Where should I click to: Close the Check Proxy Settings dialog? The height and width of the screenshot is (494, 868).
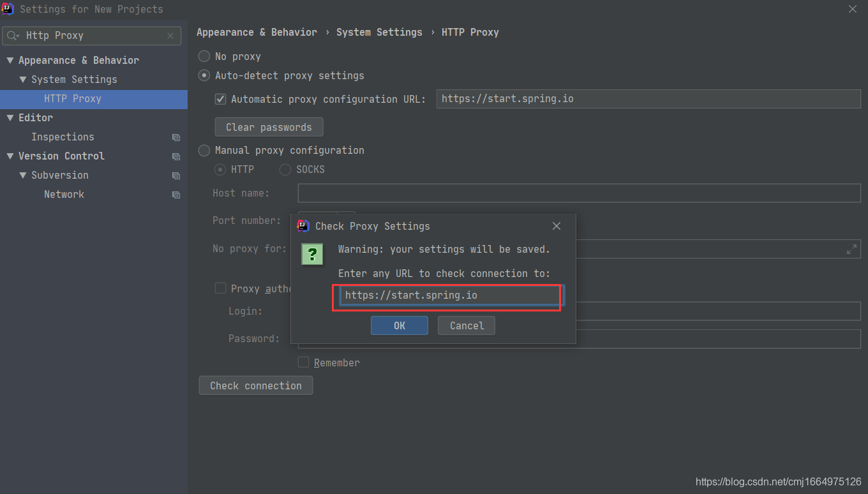point(557,226)
